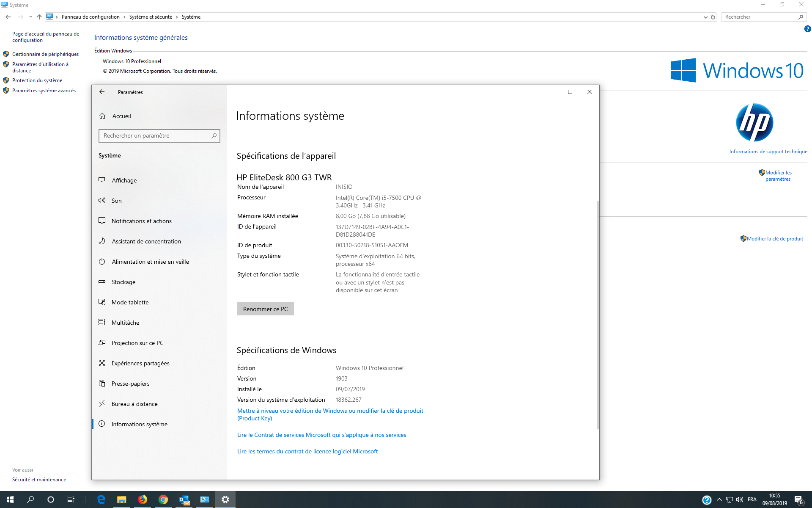Image resolution: width=812 pixels, height=508 pixels.
Task: Open the Settings gear taskbar button
Action: (225, 500)
